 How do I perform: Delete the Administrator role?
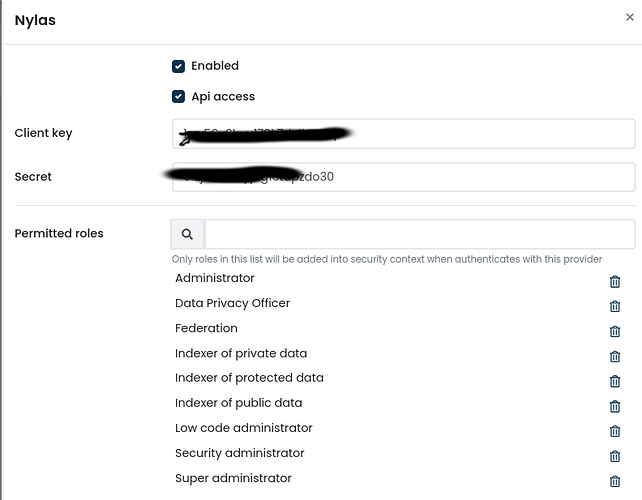(615, 282)
